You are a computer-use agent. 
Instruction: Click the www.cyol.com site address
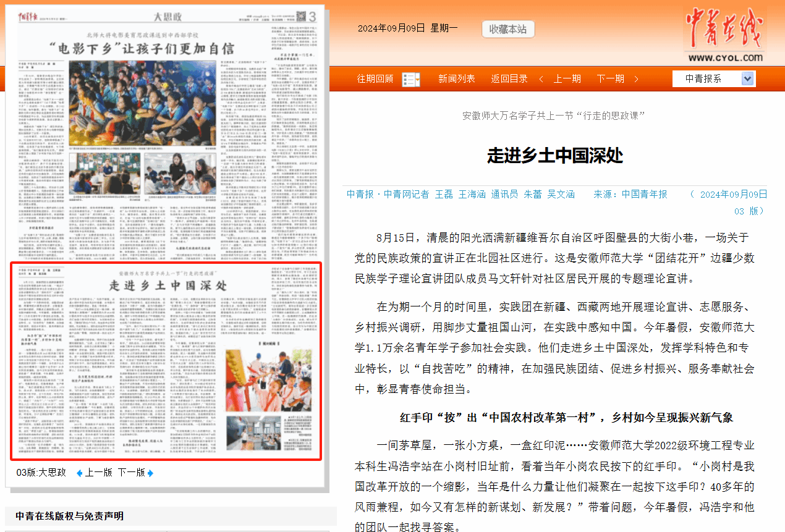(x=726, y=58)
